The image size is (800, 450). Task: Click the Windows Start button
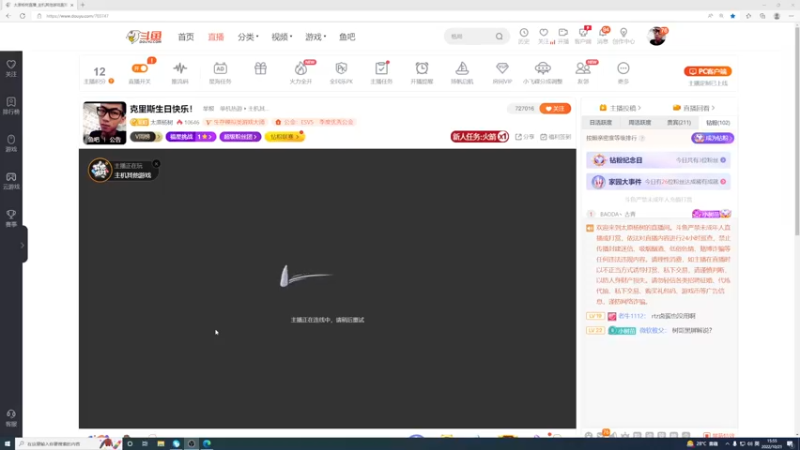coord(7,443)
